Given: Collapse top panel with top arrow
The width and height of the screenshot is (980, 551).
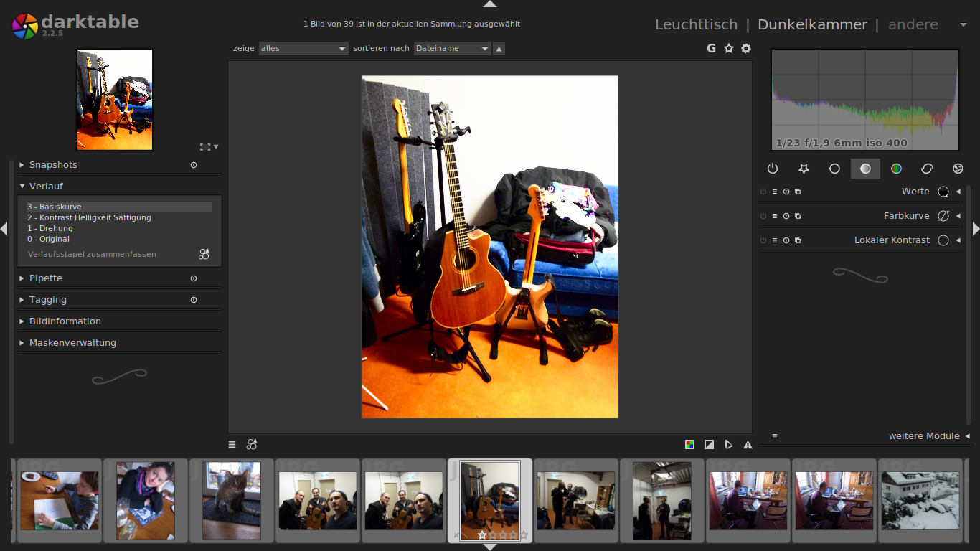Looking at the screenshot, I should 490,4.
